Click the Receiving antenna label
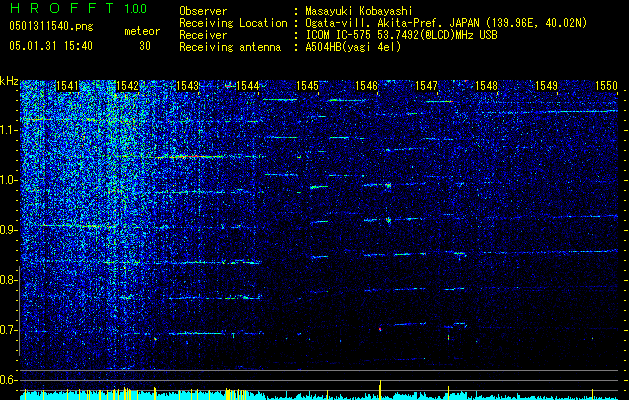 point(230,47)
